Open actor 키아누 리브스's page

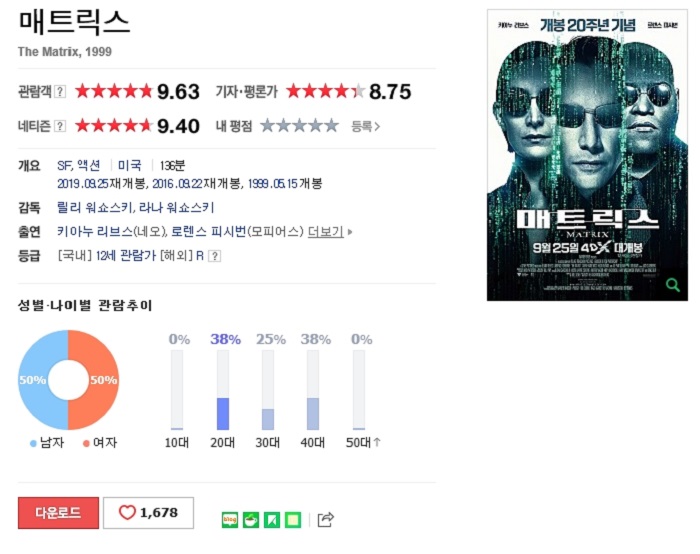click(x=95, y=232)
